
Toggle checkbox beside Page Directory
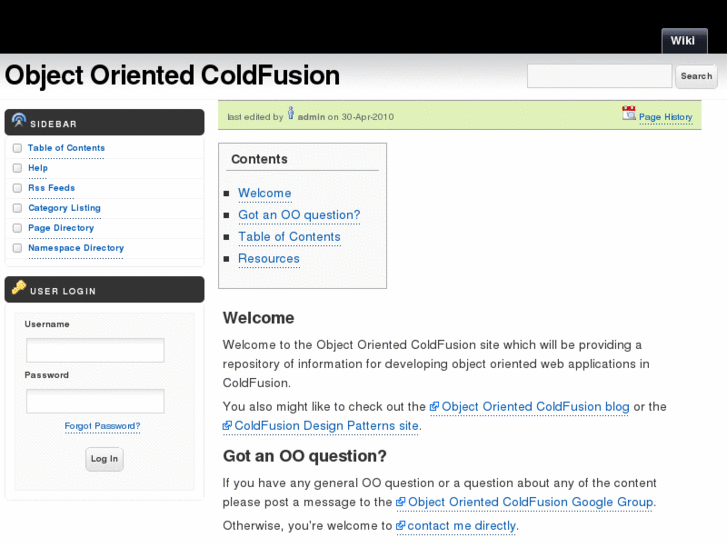point(17,228)
